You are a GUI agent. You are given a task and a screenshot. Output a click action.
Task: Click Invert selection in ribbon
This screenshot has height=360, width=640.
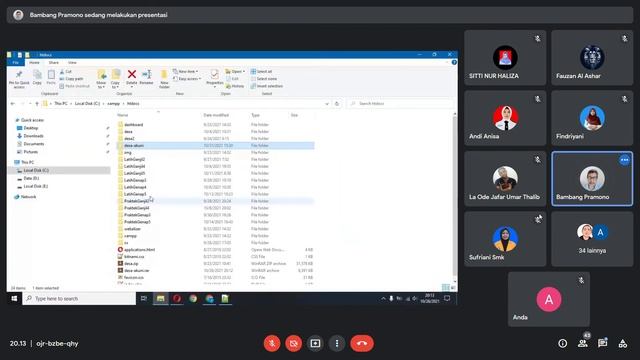pos(267,86)
